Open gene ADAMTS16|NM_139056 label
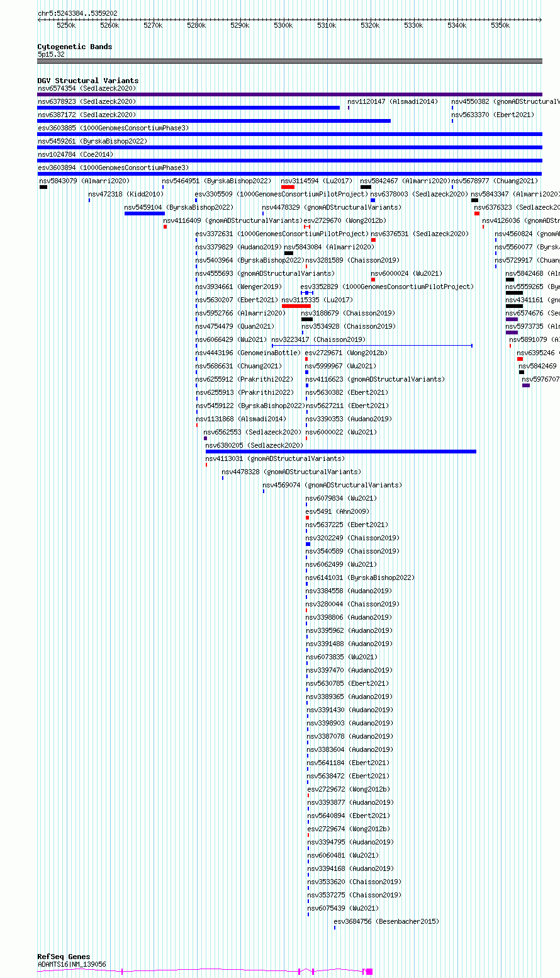Image resolution: width=560 pixels, height=978 pixels. click(x=72, y=964)
